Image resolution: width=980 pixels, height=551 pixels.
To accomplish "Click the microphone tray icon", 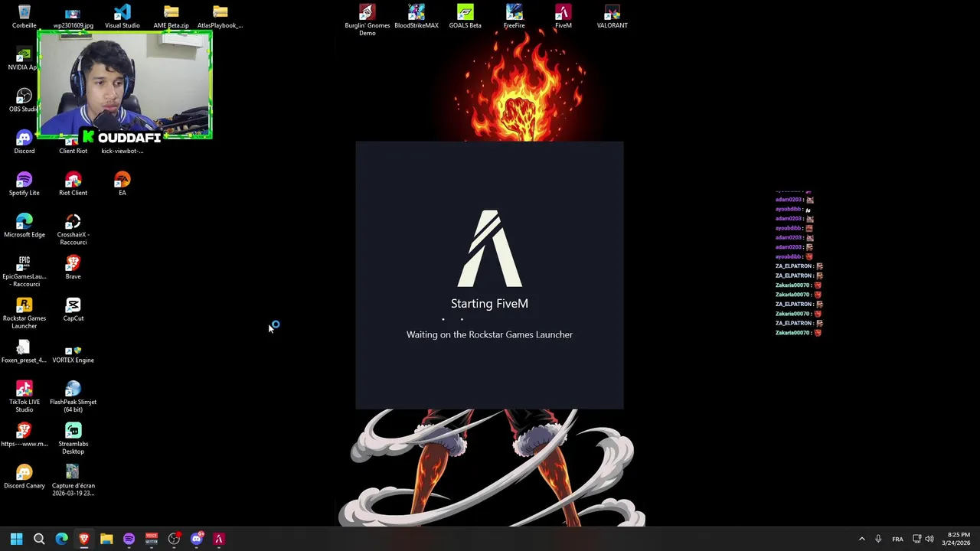I will coord(878,539).
